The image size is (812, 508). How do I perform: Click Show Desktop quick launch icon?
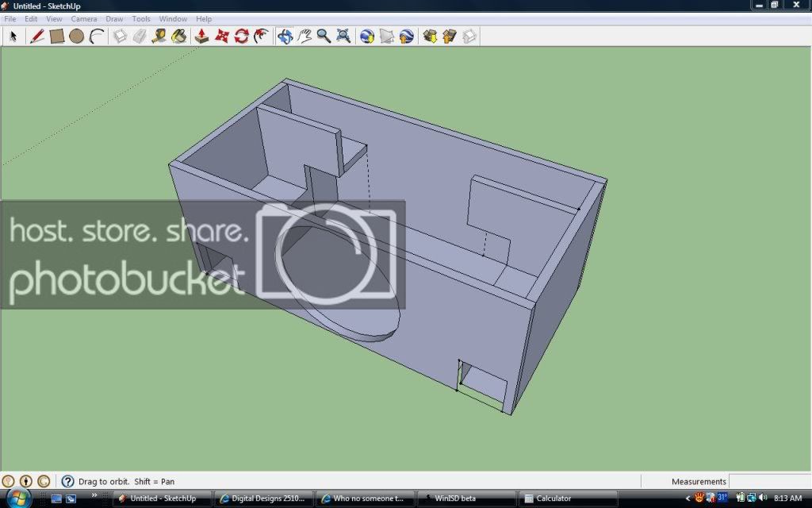[56, 498]
